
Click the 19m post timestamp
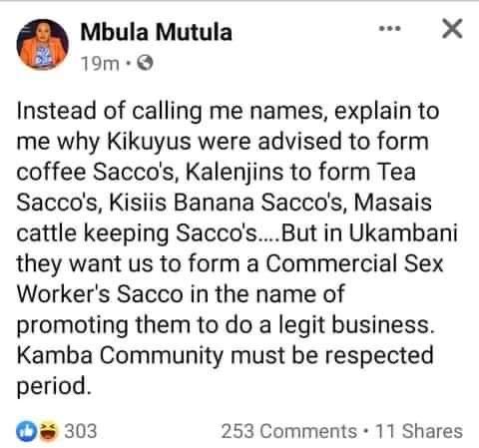[100, 63]
